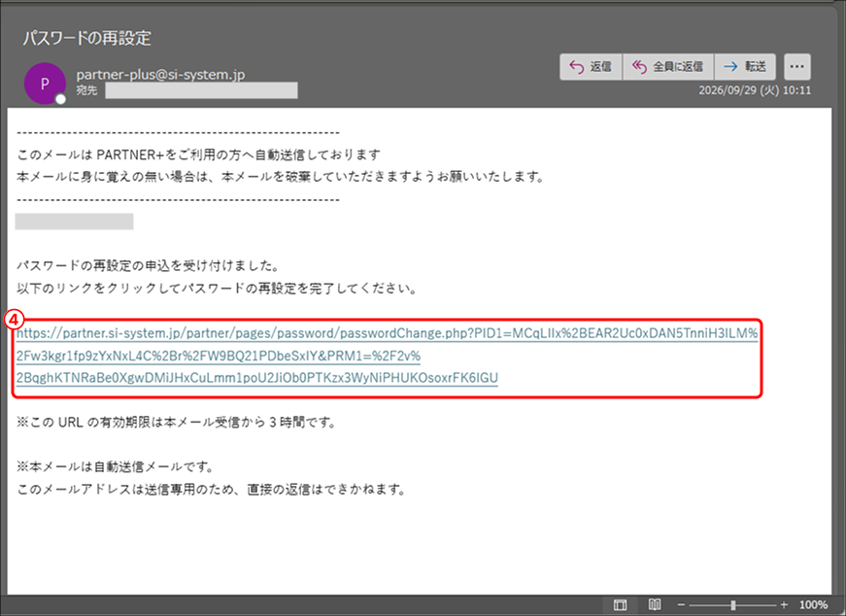Click the line ※本メールは自動送信メールです。

pos(116,466)
